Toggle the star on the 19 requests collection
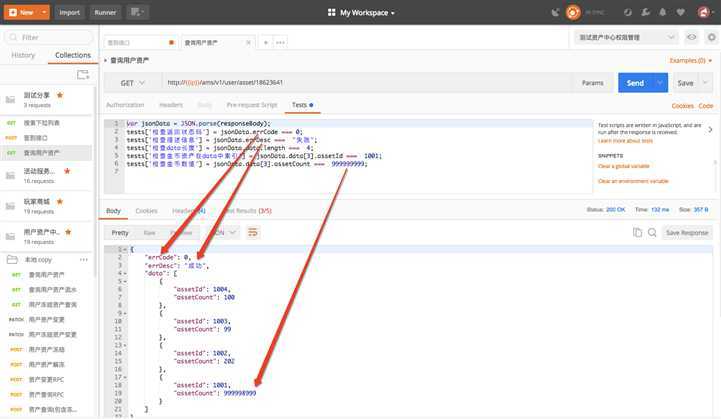This screenshot has height=419, width=721. point(60,201)
